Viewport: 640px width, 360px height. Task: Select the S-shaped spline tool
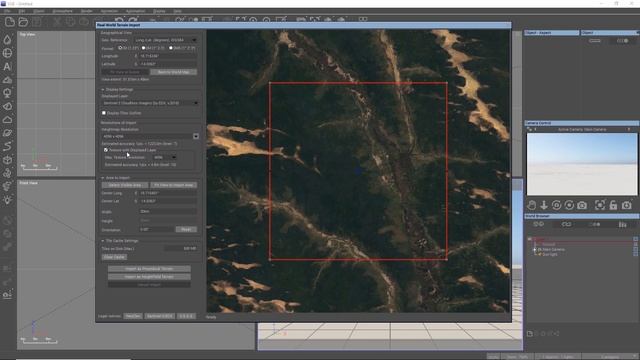(x=7, y=146)
